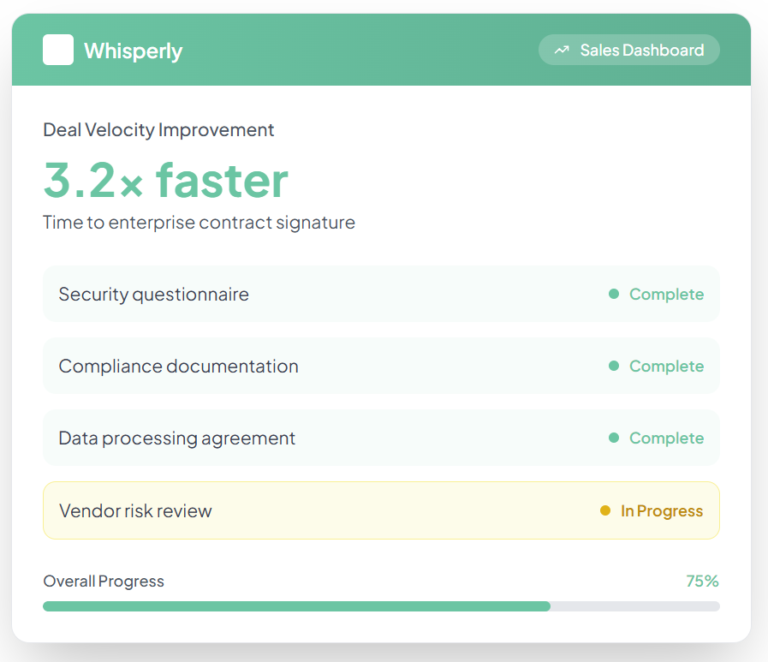Click the green dot in Compliance documentation row
The height and width of the screenshot is (662, 768).
click(x=614, y=366)
